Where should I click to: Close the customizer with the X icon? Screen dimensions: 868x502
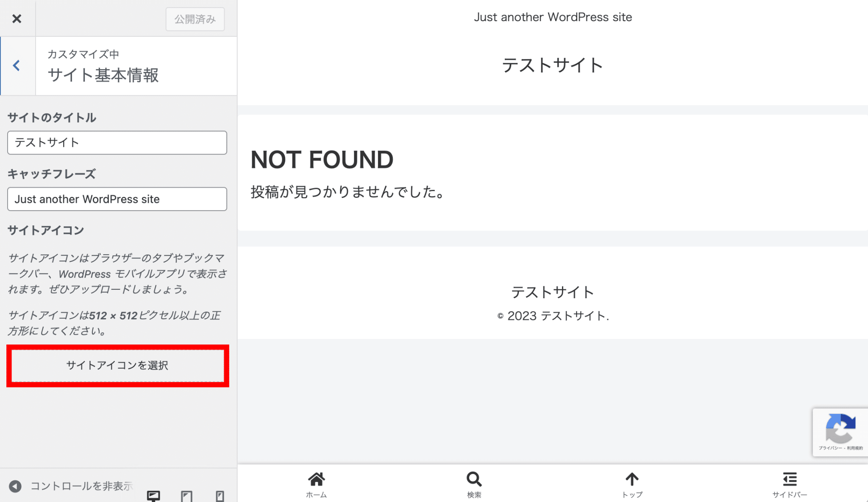[x=17, y=19]
